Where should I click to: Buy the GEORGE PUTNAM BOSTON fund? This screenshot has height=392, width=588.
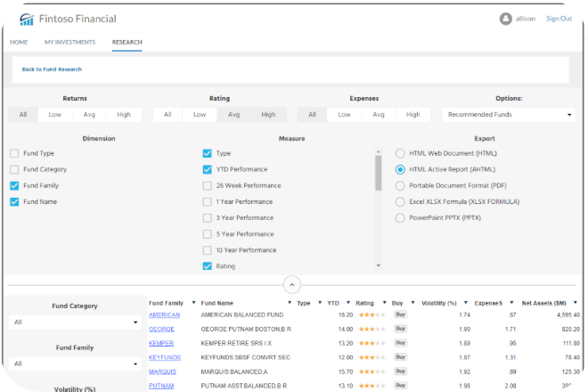point(401,329)
